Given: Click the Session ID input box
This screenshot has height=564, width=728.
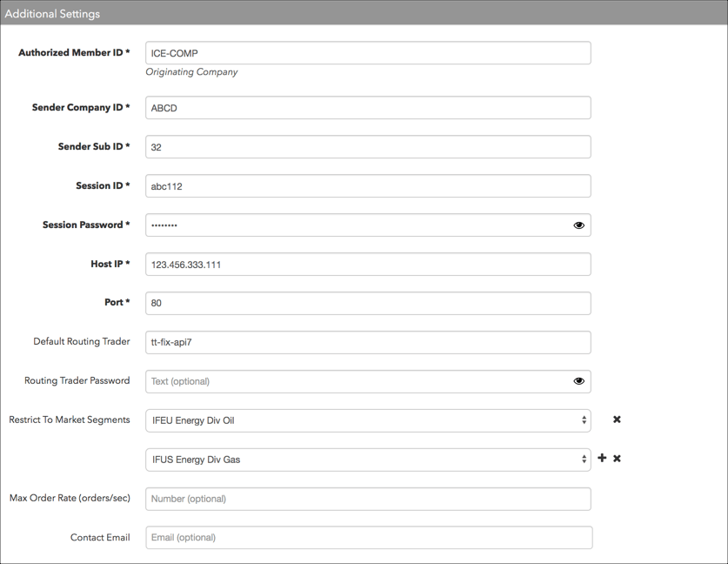Looking at the screenshot, I should pyautogui.click(x=368, y=186).
